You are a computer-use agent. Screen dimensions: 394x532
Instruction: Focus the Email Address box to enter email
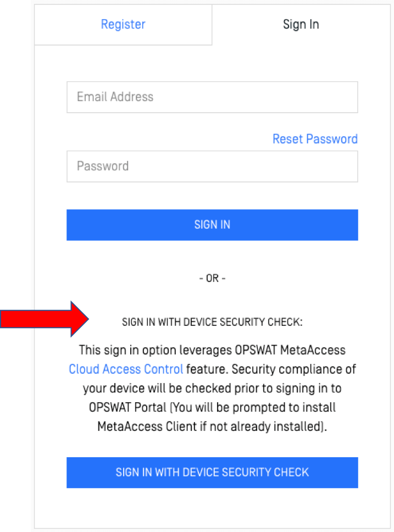click(212, 97)
